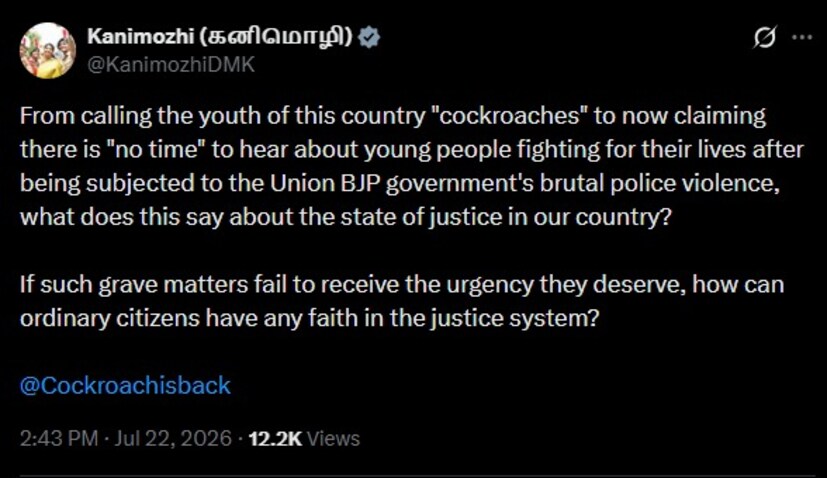Viewport: 827px width, 478px height.
Task: Click the word Views
Action: [333, 438]
